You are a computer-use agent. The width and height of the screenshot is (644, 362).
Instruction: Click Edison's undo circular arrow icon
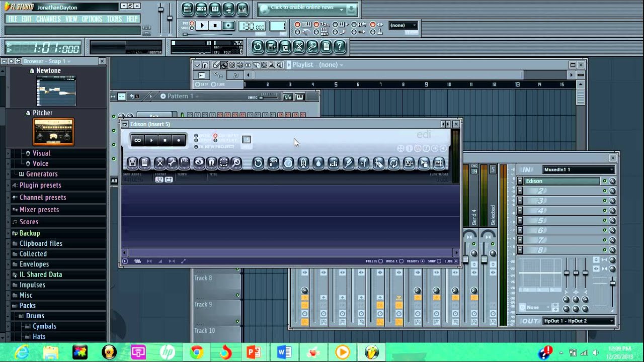click(x=258, y=162)
